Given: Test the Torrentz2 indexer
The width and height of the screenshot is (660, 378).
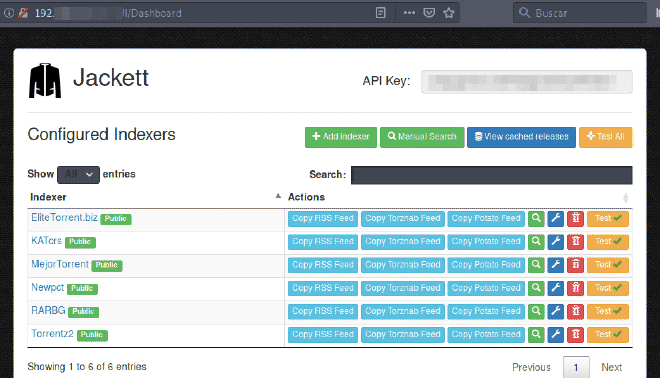Looking at the screenshot, I should point(608,335).
